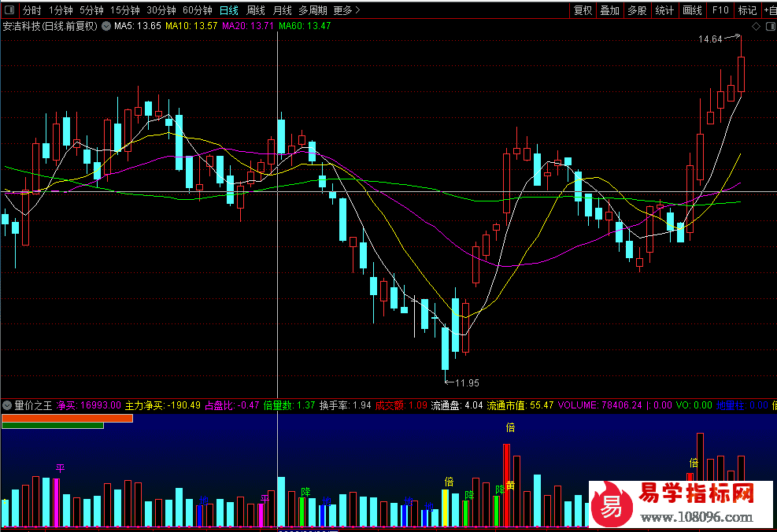Open the 多周期 multi-period view
777x532 pixels.
pyautogui.click(x=313, y=10)
